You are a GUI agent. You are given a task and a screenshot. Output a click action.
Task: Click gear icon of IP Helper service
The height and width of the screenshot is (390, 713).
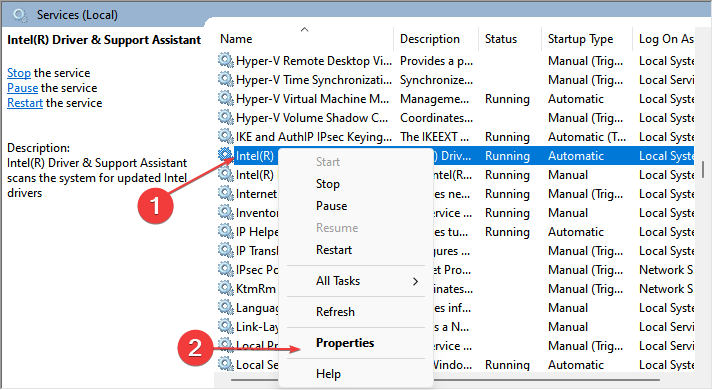coord(225,231)
